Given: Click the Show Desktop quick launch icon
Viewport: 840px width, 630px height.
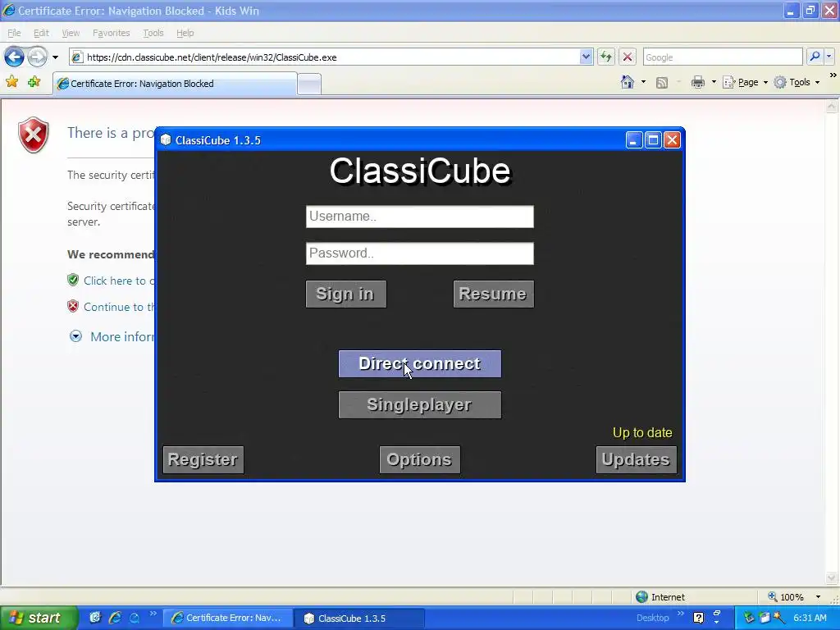Looking at the screenshot, I should coord(95,618).
